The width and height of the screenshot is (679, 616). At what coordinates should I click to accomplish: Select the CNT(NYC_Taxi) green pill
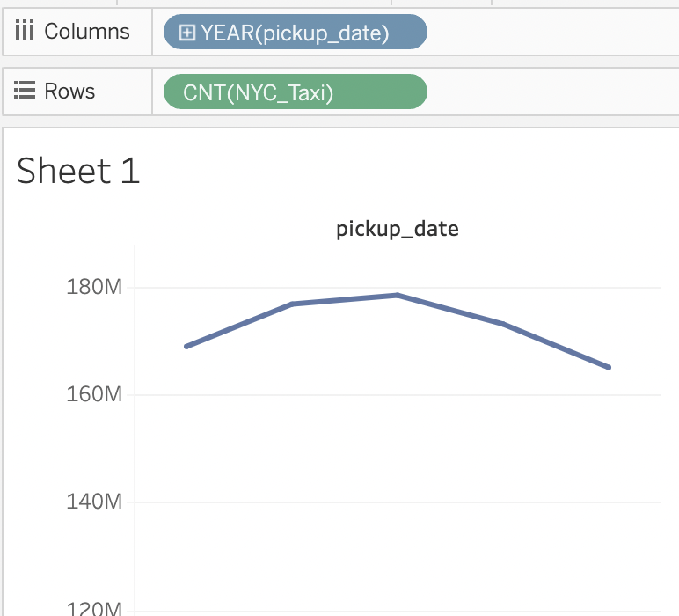(296, 92)
